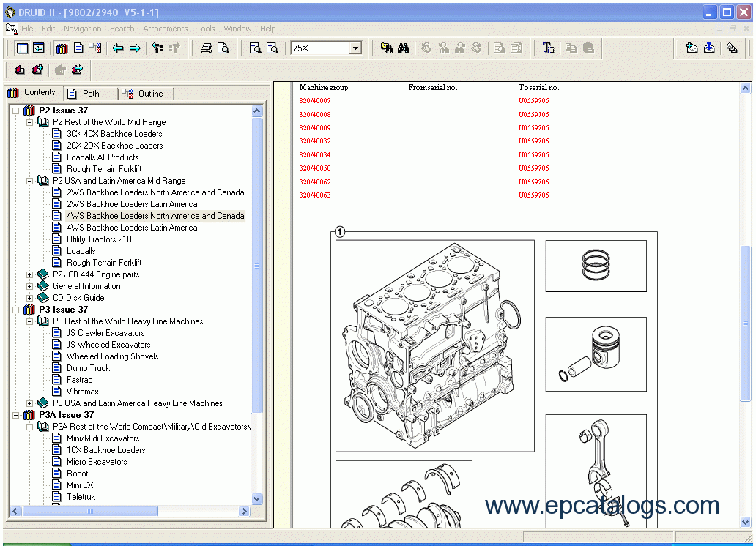Go forward with the cyan right arrow
The width and height of the screenshot is (756, 546).
[x=135, y=48]
